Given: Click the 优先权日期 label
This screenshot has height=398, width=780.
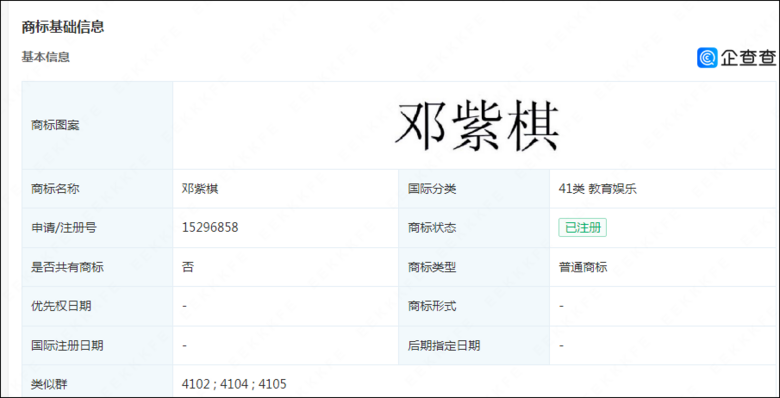Looking at the screenshot, I should pyautogui.click(x=61, y=306).
